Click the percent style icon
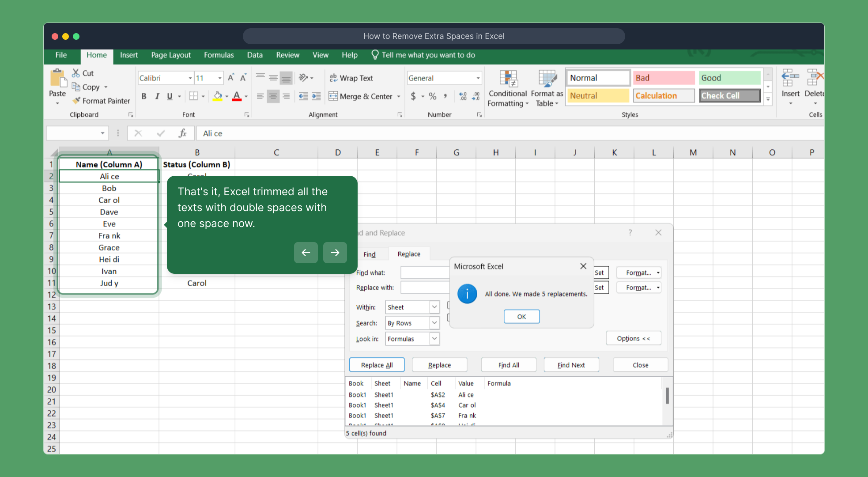 point(432,96)
